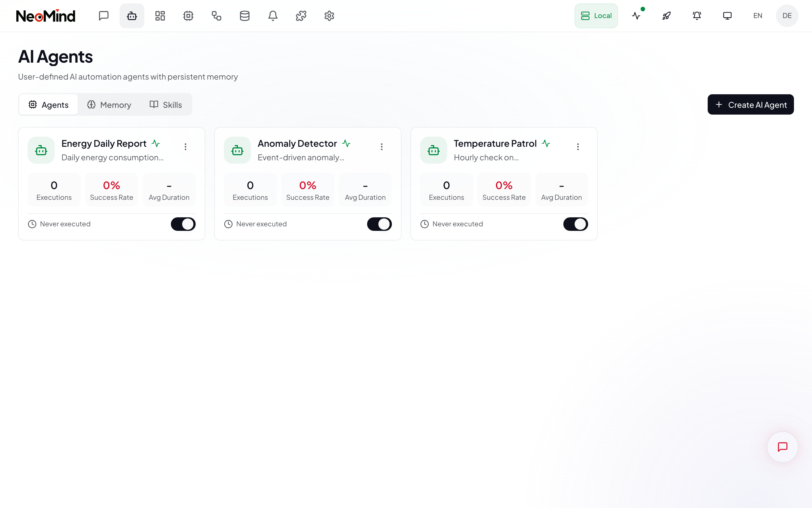812x508 pixels.
Task: Click Success Rate stat on Temperature Patrol
Action: click(x=504, y=190)
